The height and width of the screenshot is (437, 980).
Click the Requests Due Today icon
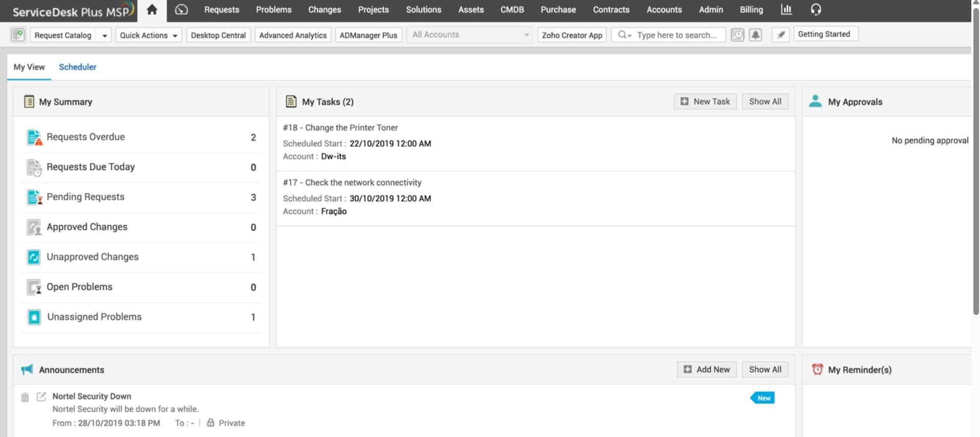click(x=34, y=167)
